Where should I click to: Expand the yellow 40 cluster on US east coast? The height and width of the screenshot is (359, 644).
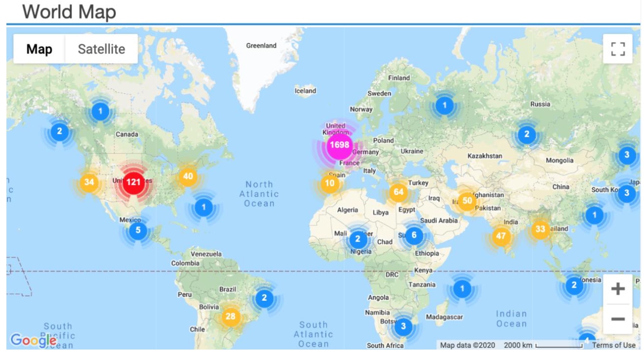click(x=188, y=176)
